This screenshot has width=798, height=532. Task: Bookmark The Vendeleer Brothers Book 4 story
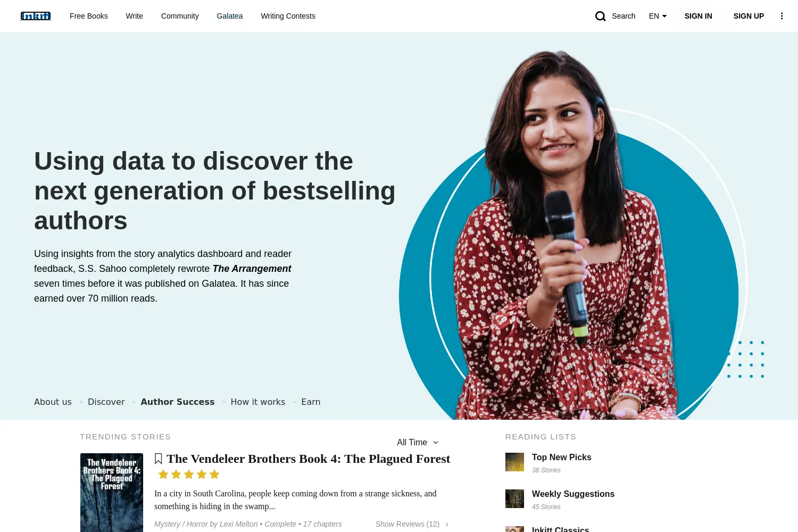pyautogui.click(x=158, y=459)
